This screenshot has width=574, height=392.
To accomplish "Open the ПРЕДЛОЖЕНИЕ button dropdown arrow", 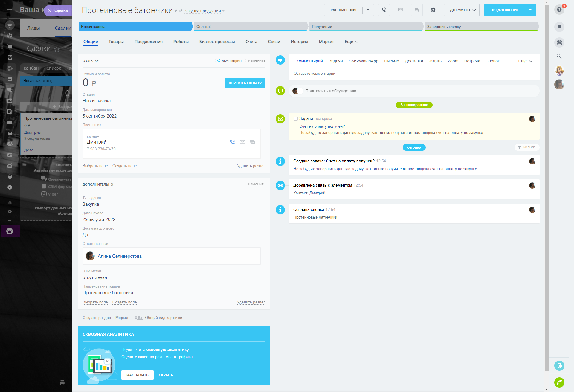I will coord(530,10).
